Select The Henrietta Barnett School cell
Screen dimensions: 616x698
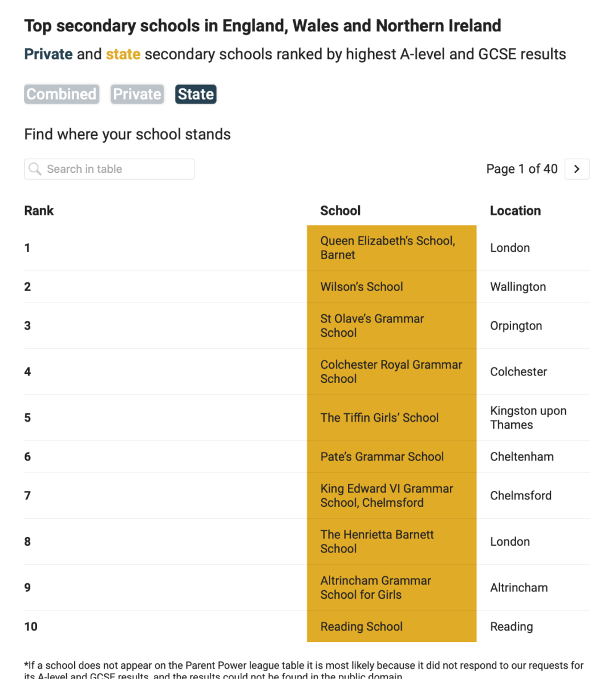(377, 542)
